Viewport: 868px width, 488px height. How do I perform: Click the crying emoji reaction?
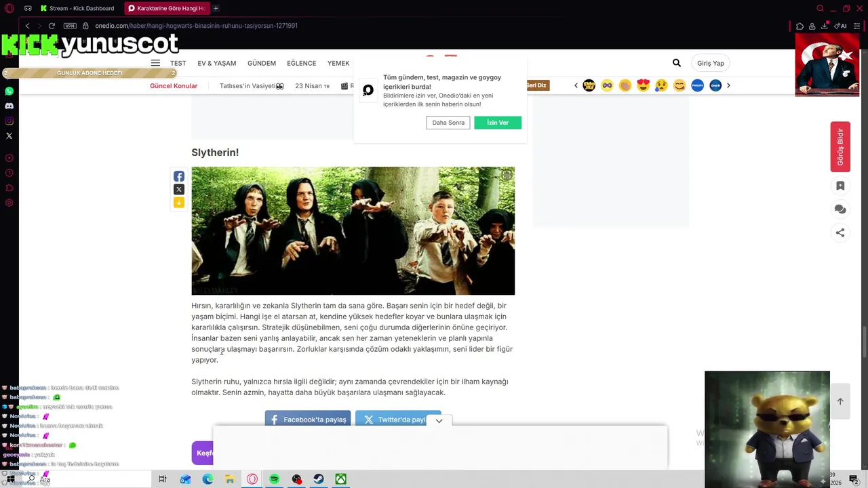pos(661,85)
